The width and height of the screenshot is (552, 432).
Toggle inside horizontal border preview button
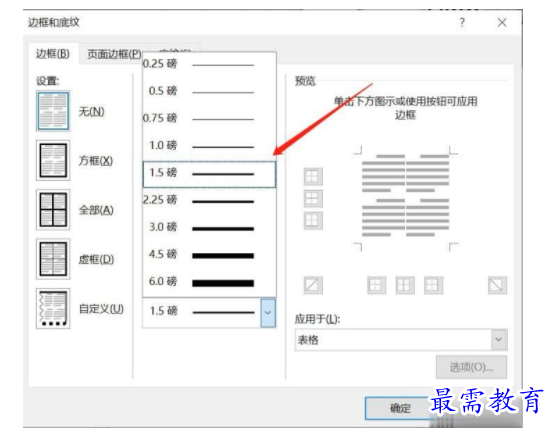pyautogui.click(x=313, y=199)
